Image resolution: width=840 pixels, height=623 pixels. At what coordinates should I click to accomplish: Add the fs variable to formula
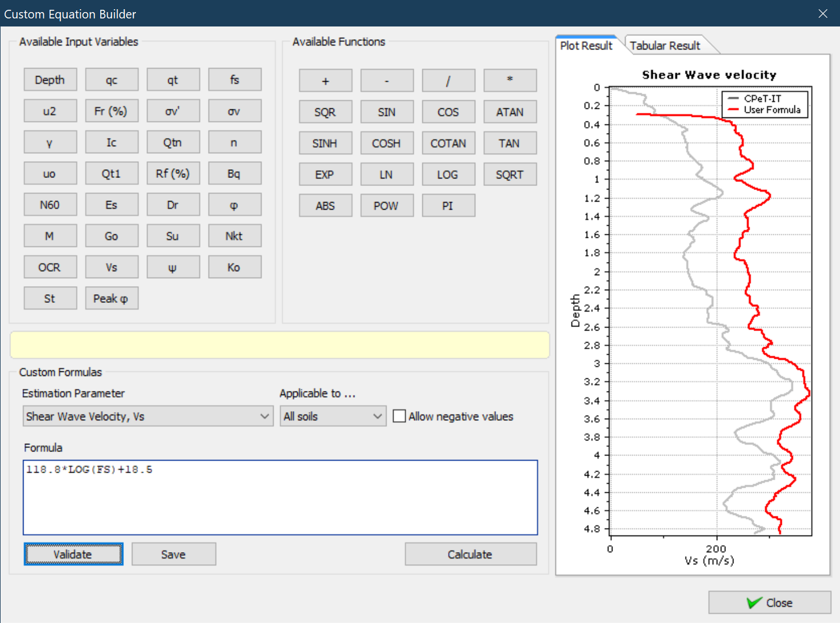(234, 80)
